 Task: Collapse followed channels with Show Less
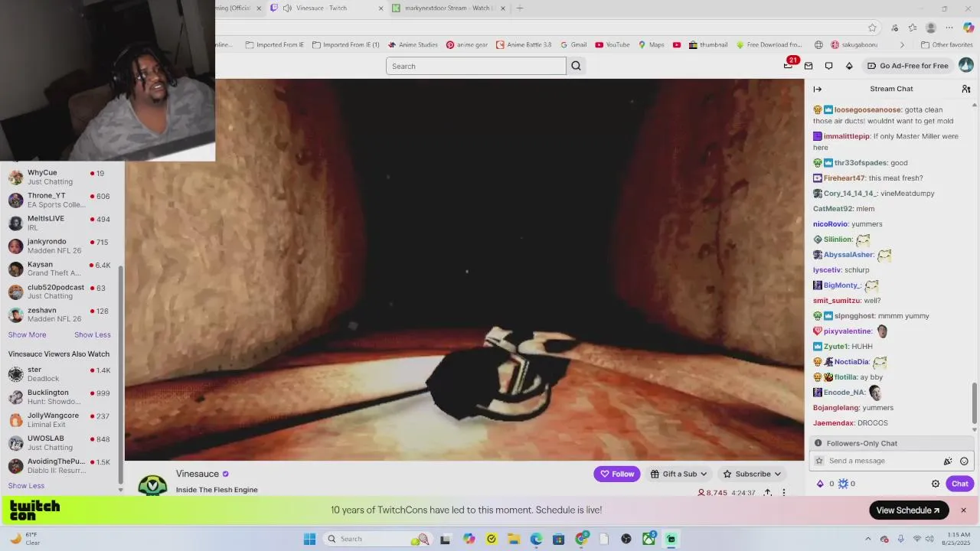pos(93,335)
